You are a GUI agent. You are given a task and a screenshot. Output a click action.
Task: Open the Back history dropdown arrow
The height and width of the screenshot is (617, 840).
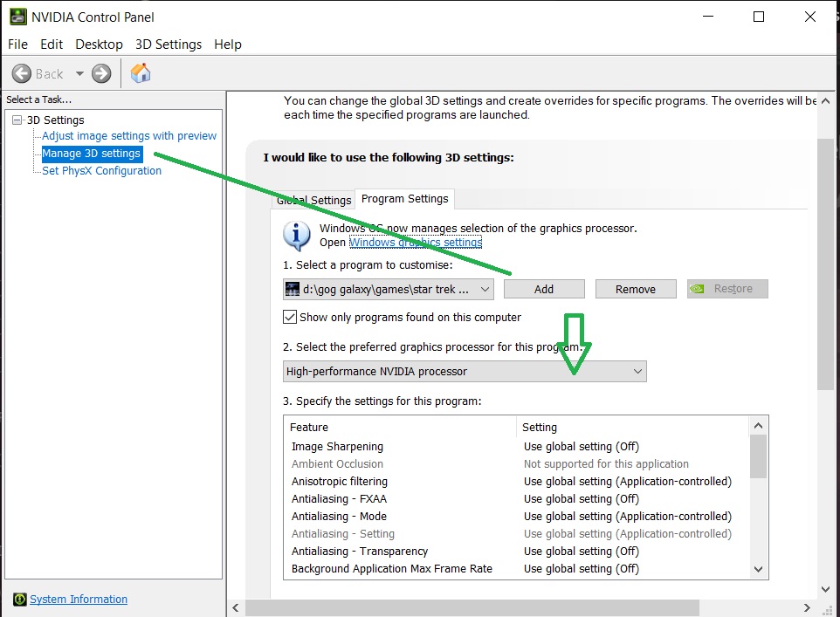click(x=79, y=74)
